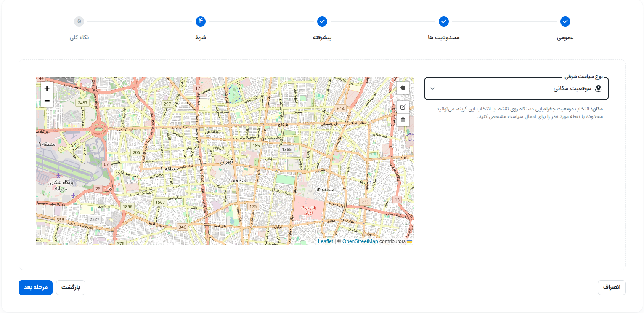The width and height of the screenshot is (644, 313).
Task: Click the Mehrabad airport airplane icon
Action: click(58, 175)
